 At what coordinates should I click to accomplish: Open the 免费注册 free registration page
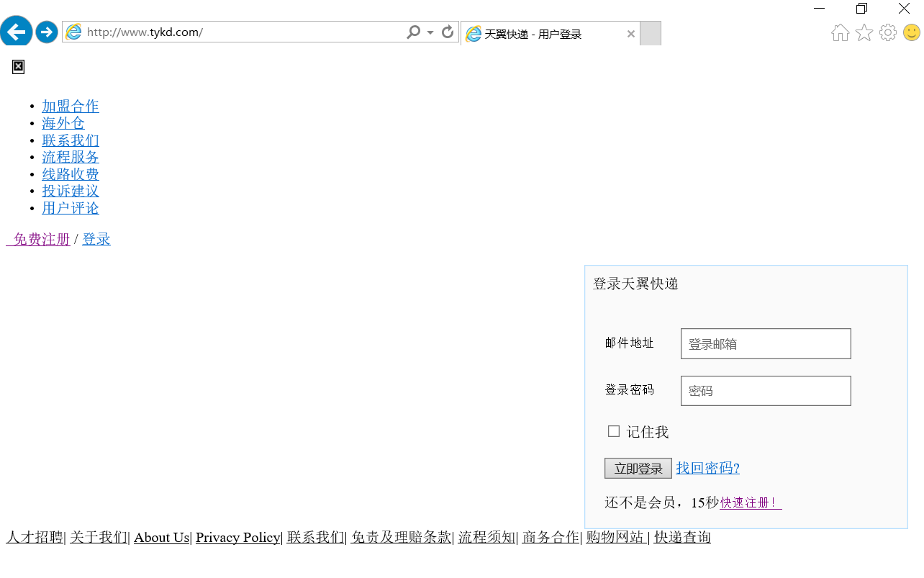pos(39,238)
